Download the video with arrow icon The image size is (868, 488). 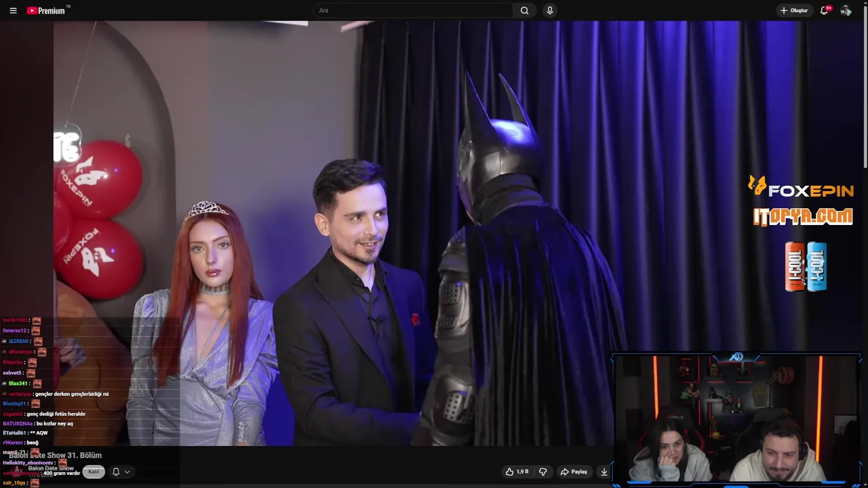tap(604, 472)
